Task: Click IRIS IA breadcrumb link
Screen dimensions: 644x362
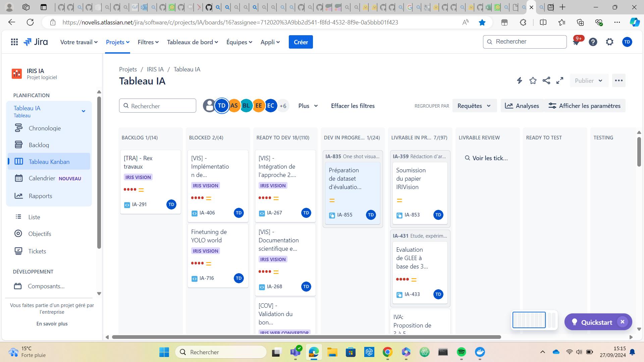Action: 155,69
